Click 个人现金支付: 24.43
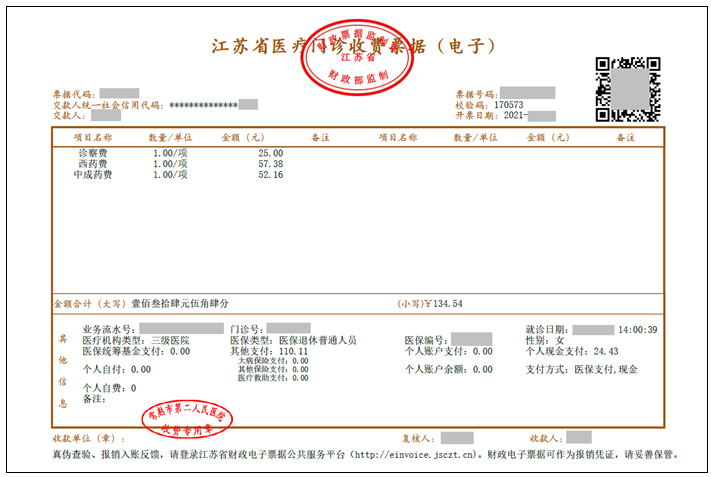Viewport: 711px width, 477px height. (572, 351)
